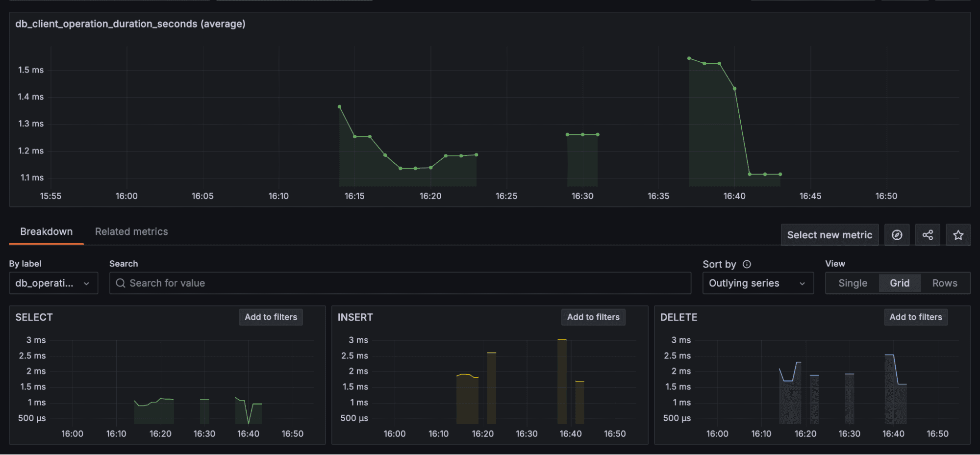980x455 pixels.
Task: Add INSERT operation to filters
Action: [593, 317]
